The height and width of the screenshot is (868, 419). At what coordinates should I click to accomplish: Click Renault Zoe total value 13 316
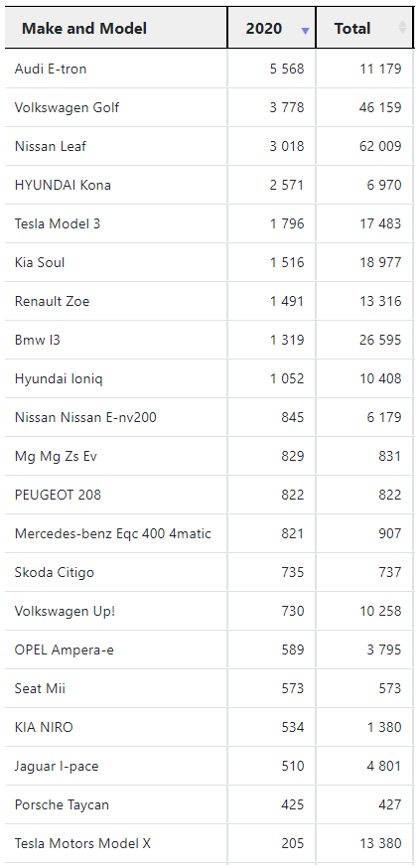point(380,301)
